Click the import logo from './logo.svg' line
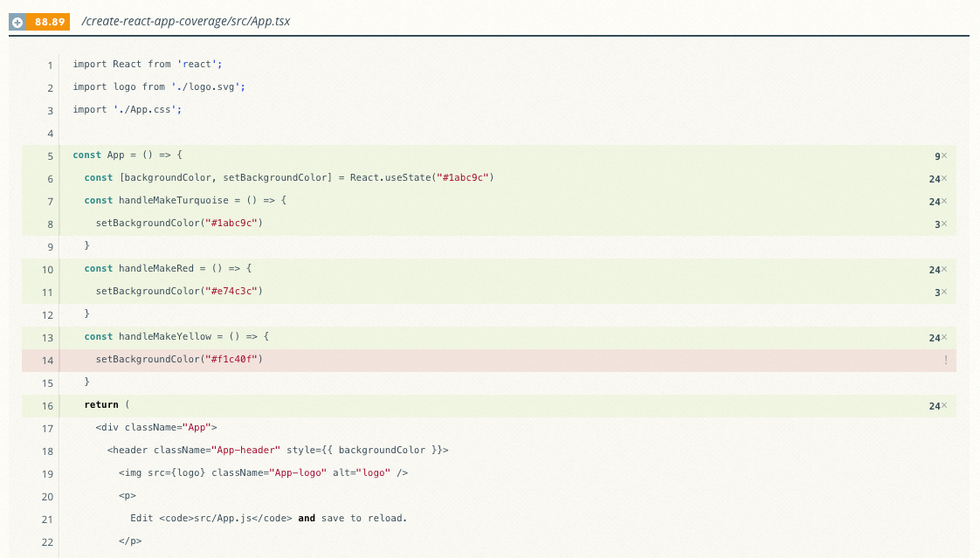The image size is (980, 558). coord(159,87)
